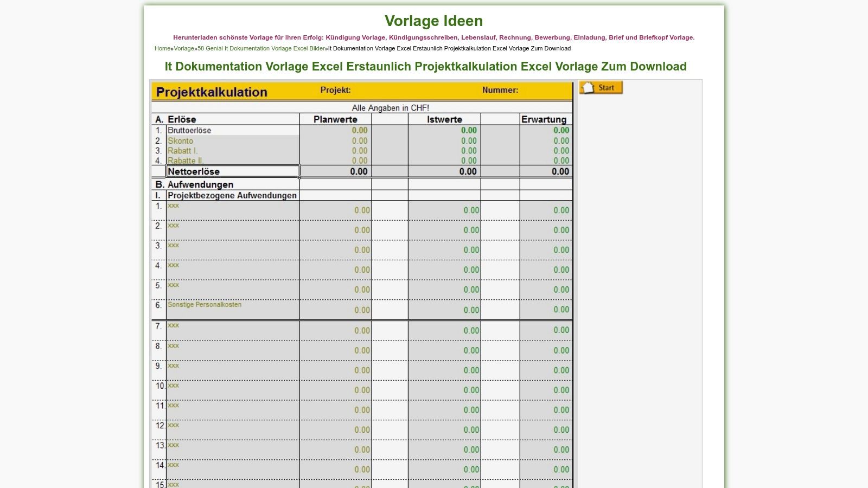This screenshot has width=868, height=488.
Task: Select the Sonstige Personalkosten row label
Action: click(205, 305)
